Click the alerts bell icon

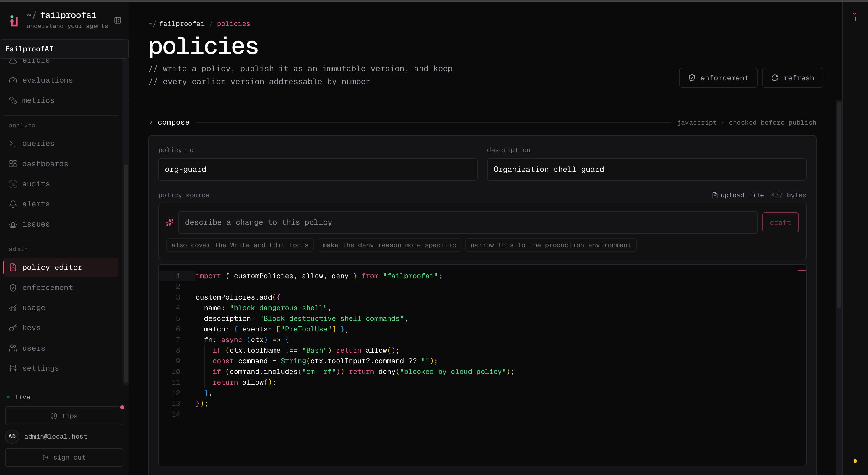(13, 204)
